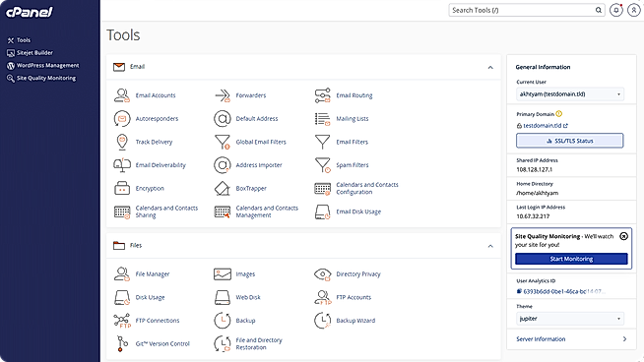Open the Autoresponders icon
The height and width of the screenshot is (362, 644).
pos(122,119)
